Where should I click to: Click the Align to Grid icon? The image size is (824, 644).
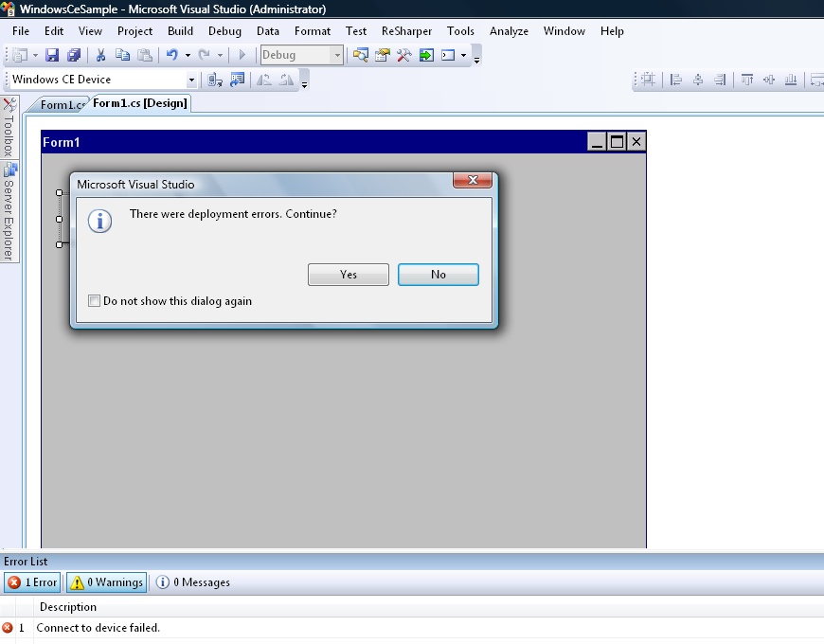649,80
